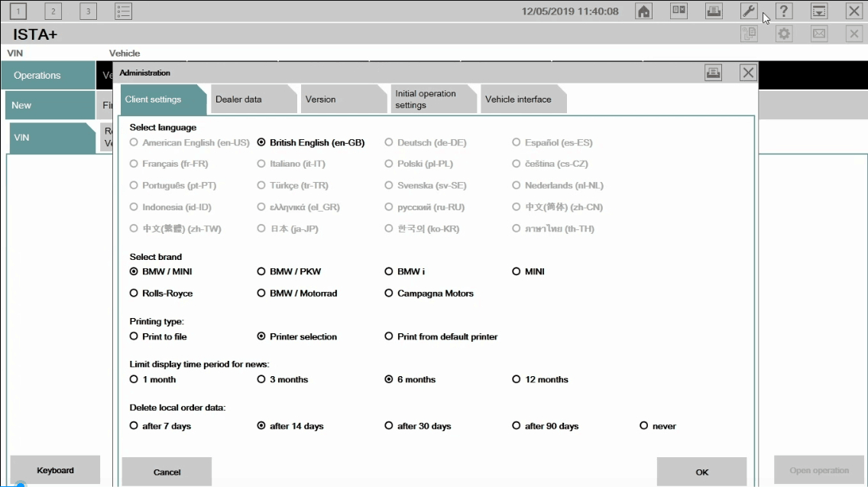
Task: Click the home icon in the top toolbar
Action: 643,11
